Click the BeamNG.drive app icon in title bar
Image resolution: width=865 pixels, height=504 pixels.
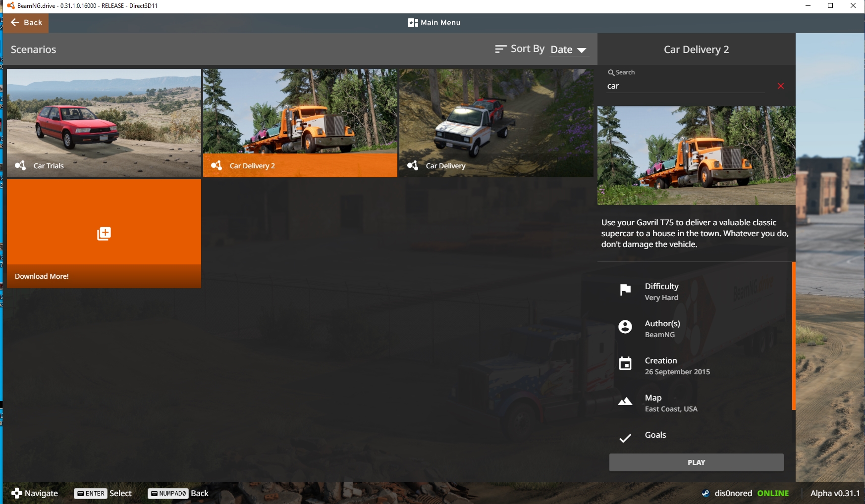coord(10,6)
